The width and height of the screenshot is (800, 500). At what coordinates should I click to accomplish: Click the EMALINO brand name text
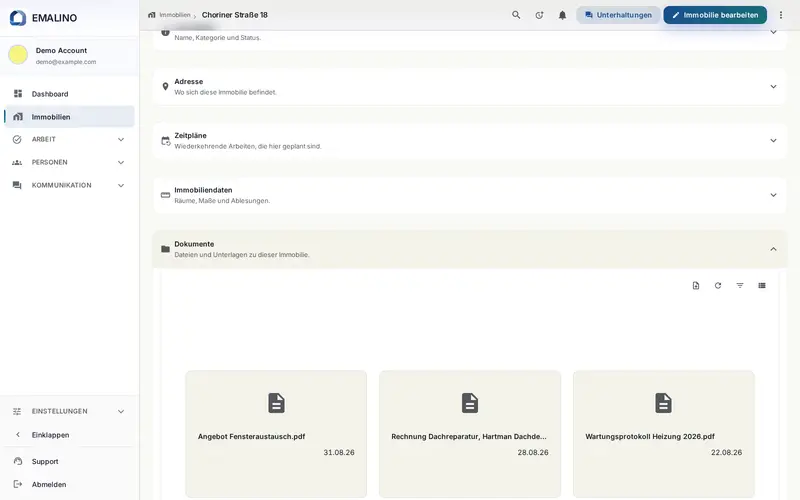click(x=54, y=18)
